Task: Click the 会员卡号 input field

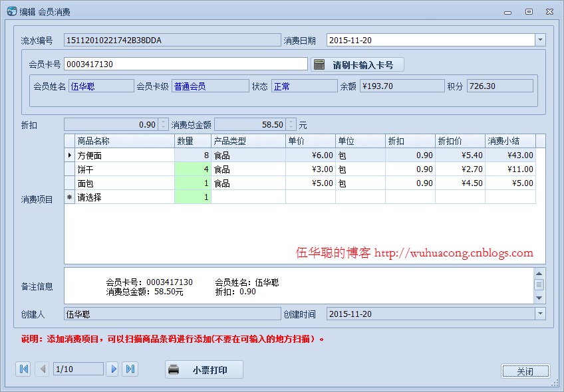Action: (186, 64)
